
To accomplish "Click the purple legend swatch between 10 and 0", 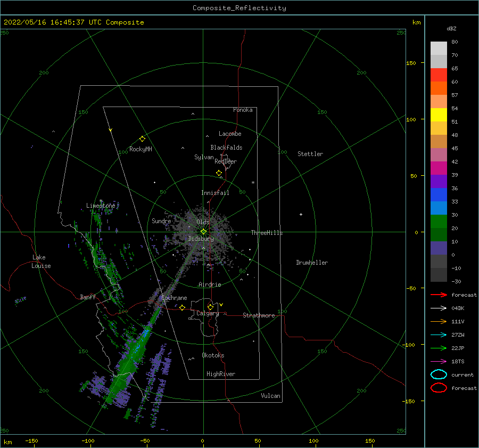I will (x=439, y=248).
